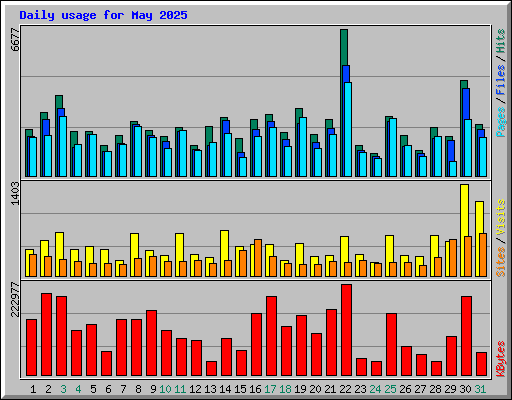
Task: Select green weekend day 18 label
Action: click(285, 389)
